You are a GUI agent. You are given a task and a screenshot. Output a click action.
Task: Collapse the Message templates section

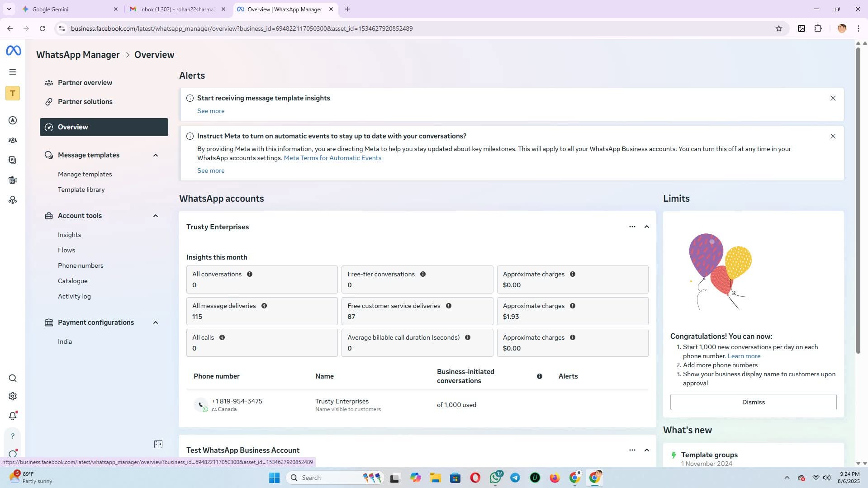[156, 155]
